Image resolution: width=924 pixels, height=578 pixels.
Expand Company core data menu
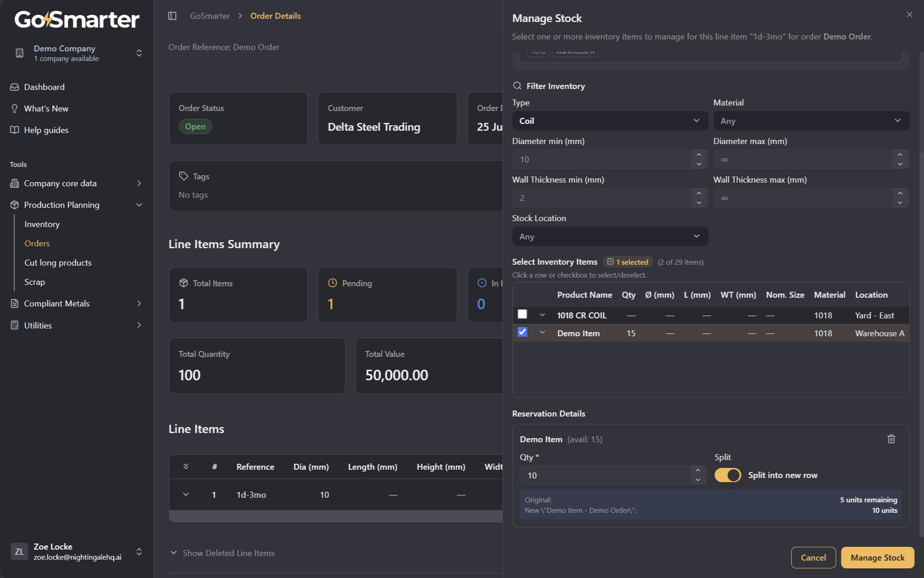point(139,183)
